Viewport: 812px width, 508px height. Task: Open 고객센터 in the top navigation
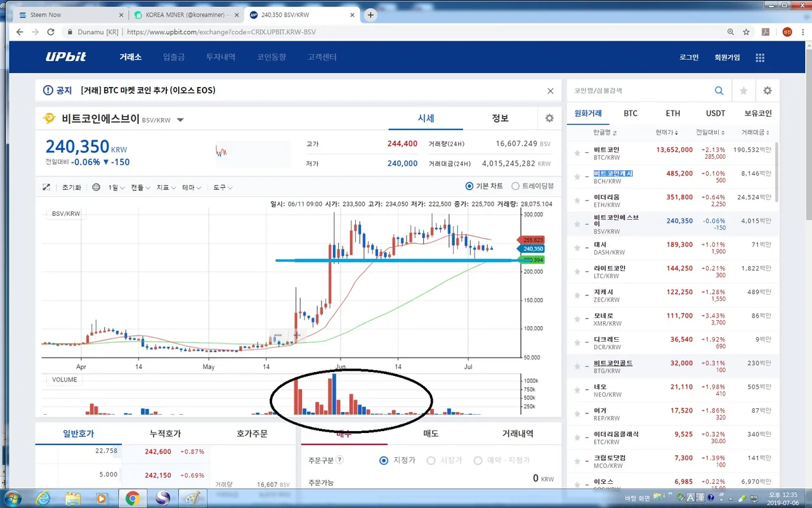322,57
